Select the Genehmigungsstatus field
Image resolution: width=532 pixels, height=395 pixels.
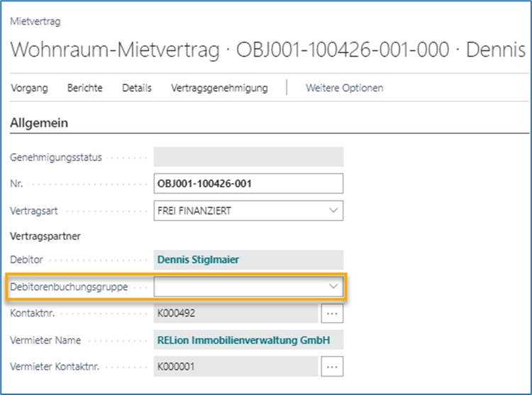tap(248, 157)
